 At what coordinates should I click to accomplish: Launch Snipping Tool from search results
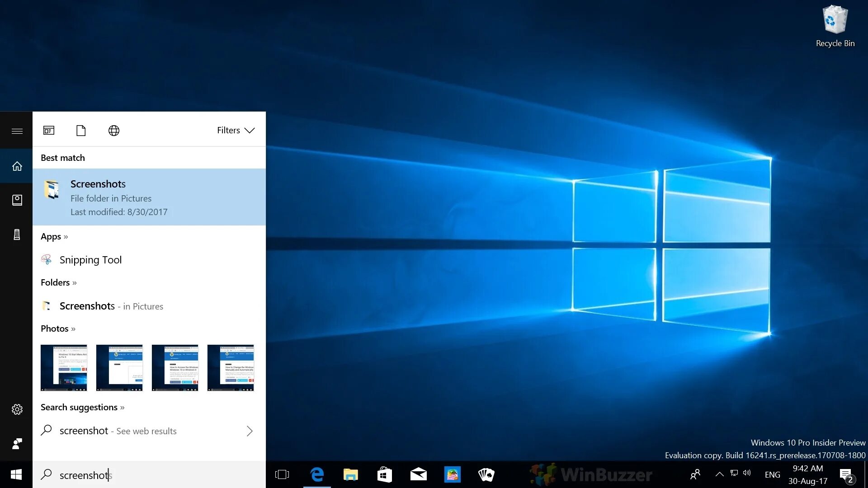tap(90, 260)
